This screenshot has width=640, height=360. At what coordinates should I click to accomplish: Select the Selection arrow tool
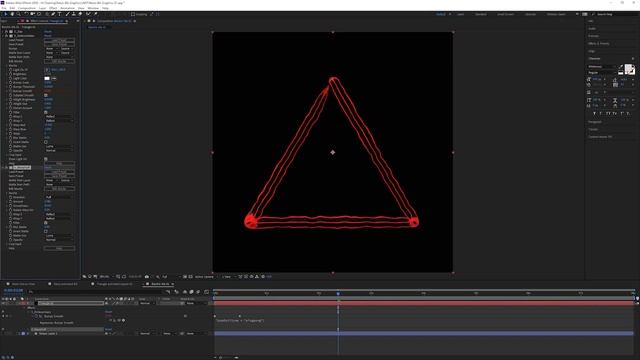click(6, 14)
